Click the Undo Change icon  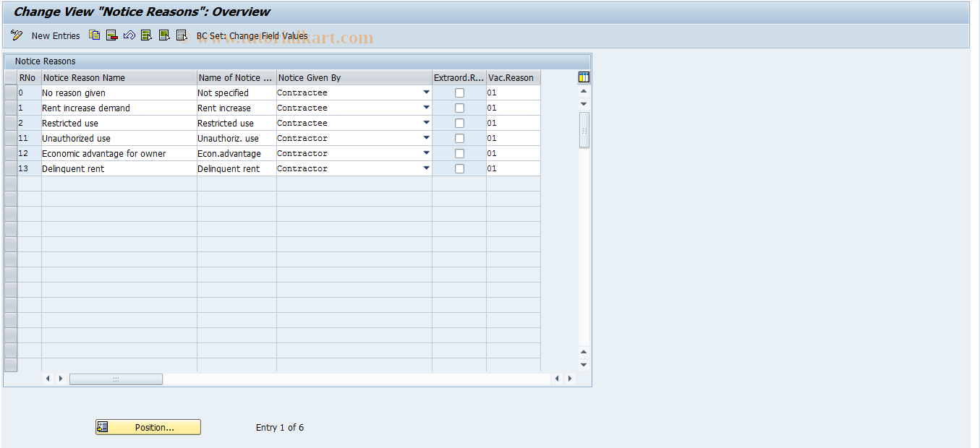click(129, 35)
